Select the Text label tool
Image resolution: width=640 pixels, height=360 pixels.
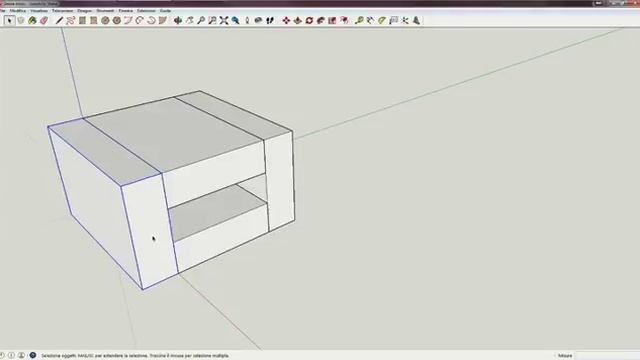pyautogui.click(x=393, y=20)
